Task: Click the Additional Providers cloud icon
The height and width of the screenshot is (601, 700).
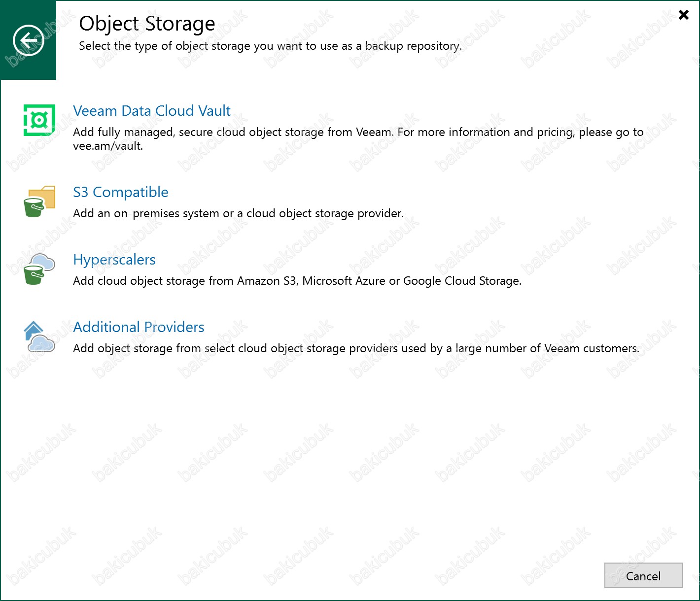Action: (39, 337)
